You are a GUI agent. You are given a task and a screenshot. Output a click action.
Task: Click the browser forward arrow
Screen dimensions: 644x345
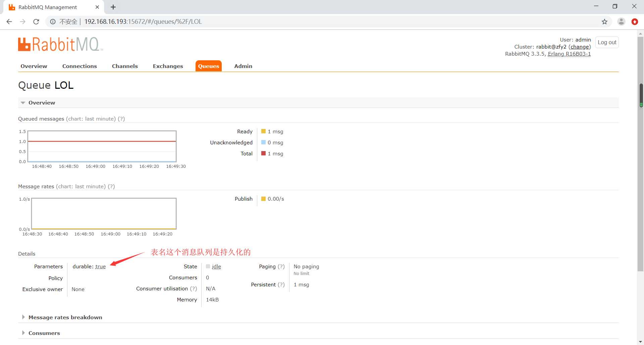[x=23, y=22]
